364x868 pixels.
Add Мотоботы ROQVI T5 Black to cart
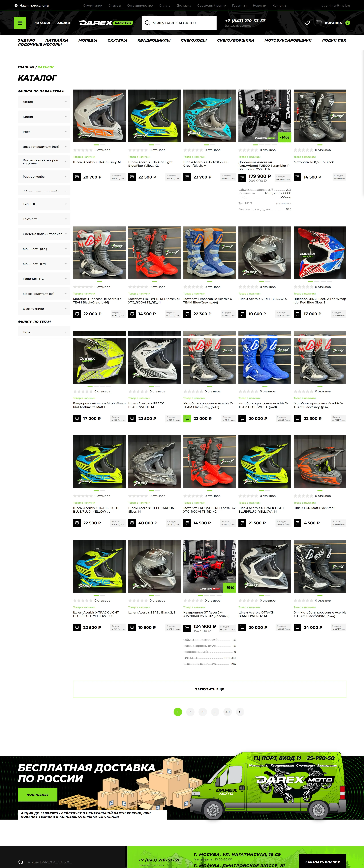point(297,177)
